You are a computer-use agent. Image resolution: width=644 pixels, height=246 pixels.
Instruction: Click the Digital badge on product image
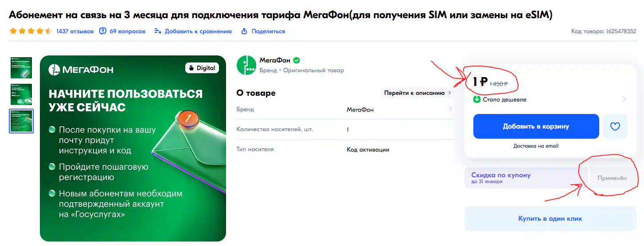(202, 68)
